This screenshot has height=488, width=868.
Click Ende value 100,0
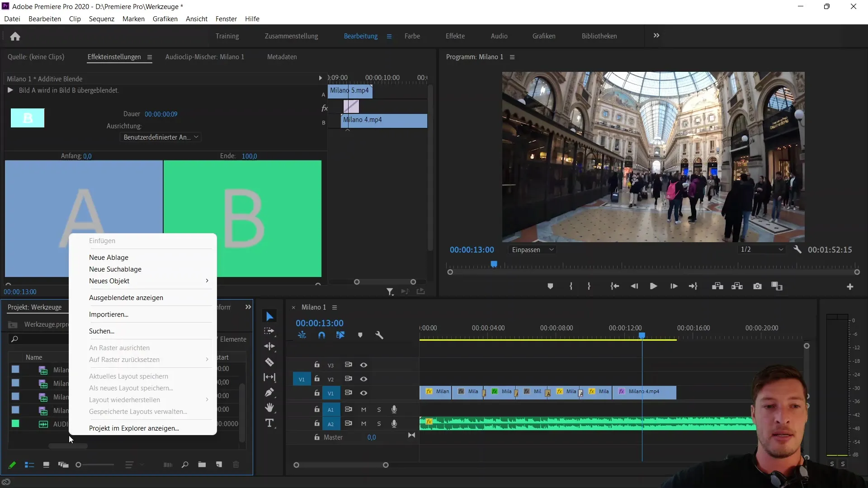tap(249, 156)
